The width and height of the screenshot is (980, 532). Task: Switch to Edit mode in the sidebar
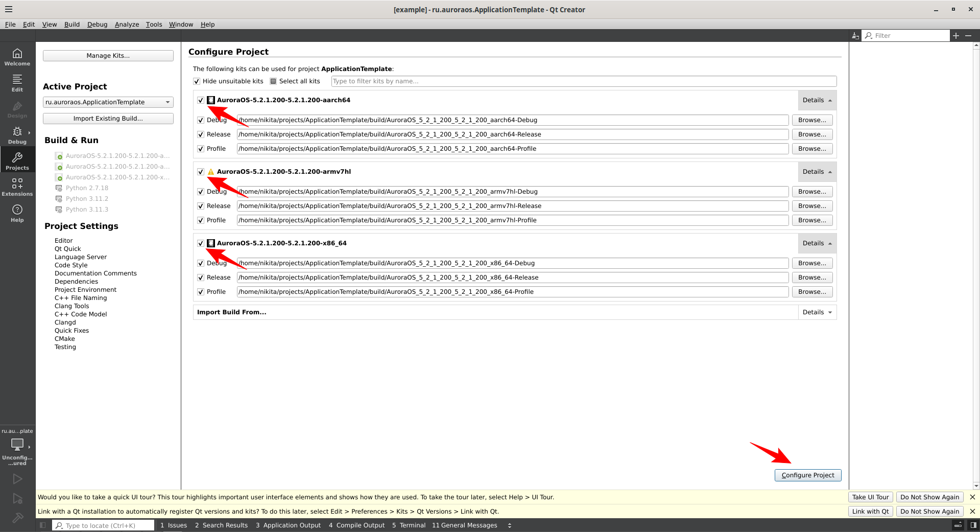pos(17,82)
